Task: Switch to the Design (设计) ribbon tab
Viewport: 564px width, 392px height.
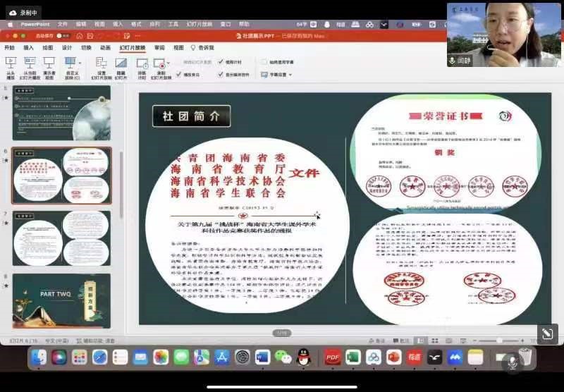Action: 67,48
